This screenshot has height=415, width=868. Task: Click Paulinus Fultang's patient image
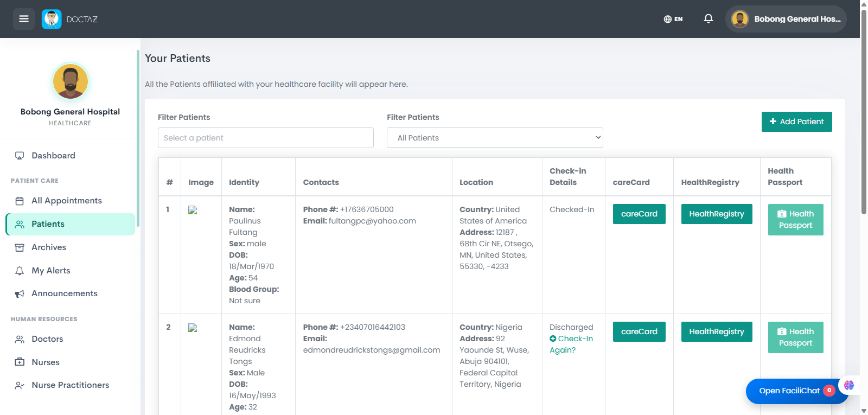point(193,210)
